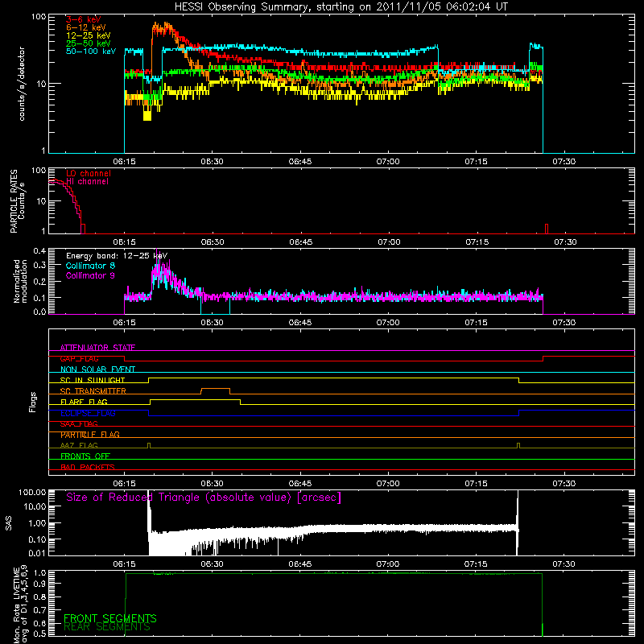Click '06:45' tick under the modulation panel
The image size is (644, 644).
300,323
